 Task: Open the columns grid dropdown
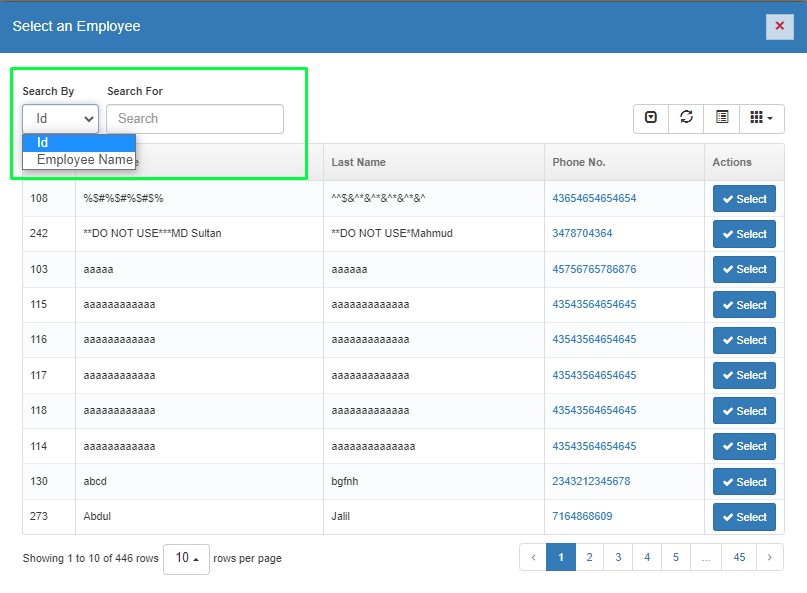point(762,118)
